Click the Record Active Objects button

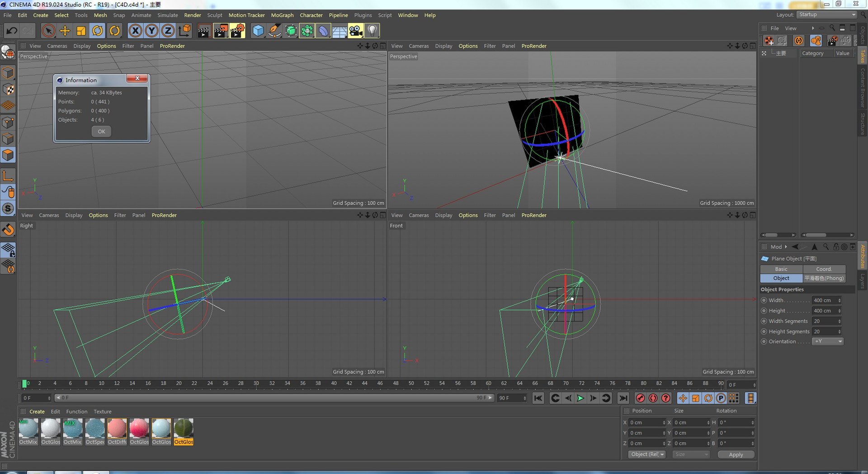pos(640,398)
